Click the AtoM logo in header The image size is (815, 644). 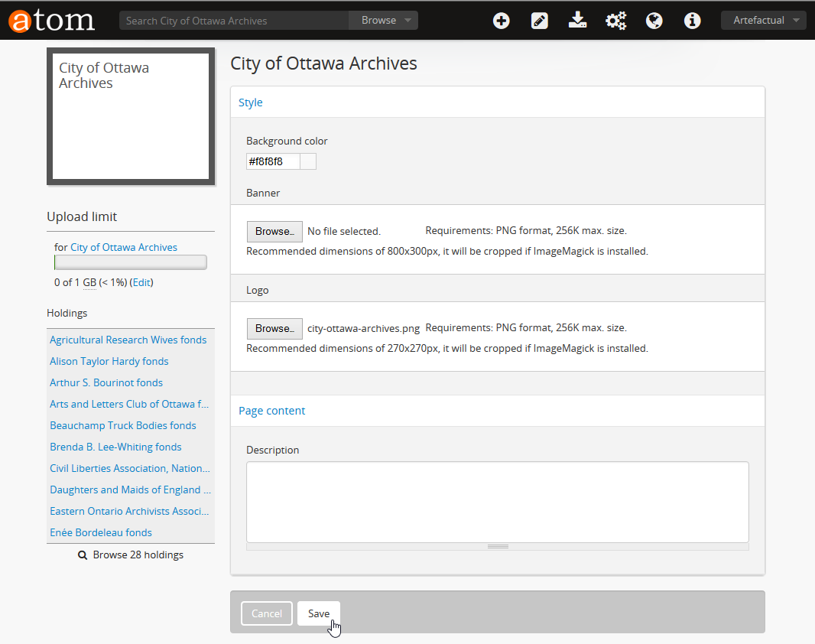coord(52,21)
